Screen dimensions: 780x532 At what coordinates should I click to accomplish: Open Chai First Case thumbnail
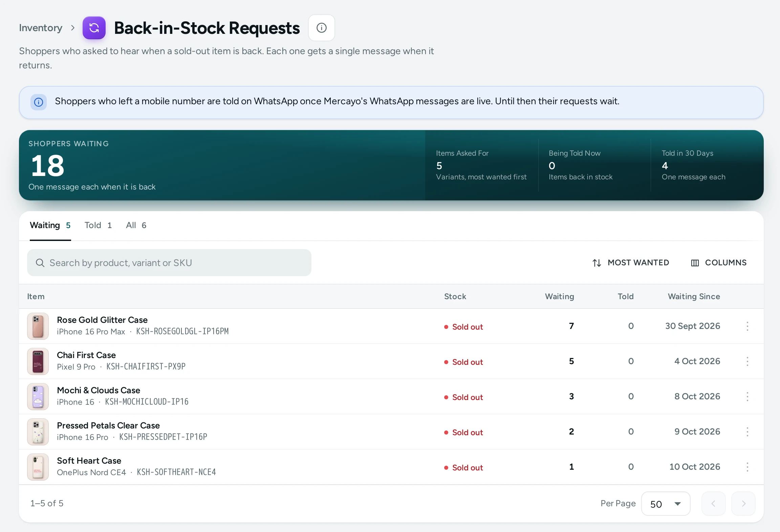[x=38, y=361]
